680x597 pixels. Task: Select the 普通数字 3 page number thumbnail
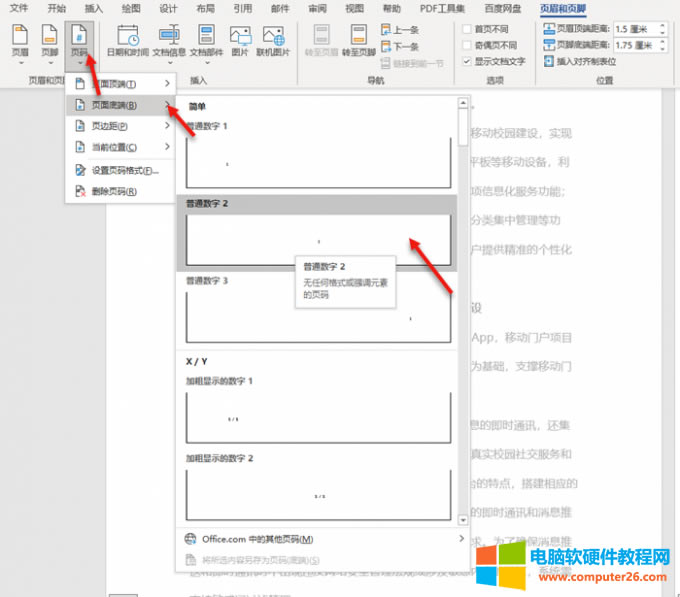click(316, 316)
